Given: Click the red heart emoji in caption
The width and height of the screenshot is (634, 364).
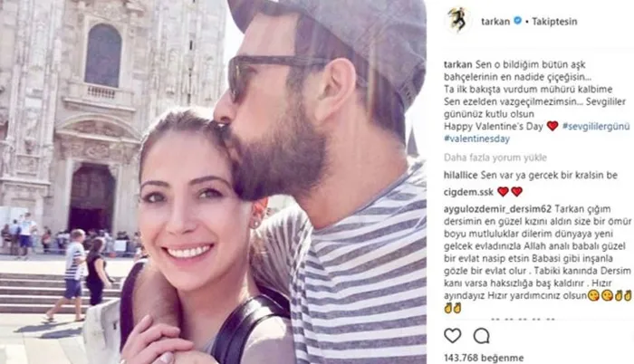Looking at the screenshot, I should pyautogui.click(x=552, y=127).
